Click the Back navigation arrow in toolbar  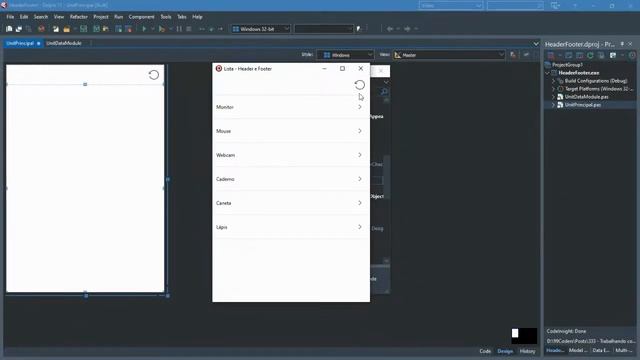390,29
